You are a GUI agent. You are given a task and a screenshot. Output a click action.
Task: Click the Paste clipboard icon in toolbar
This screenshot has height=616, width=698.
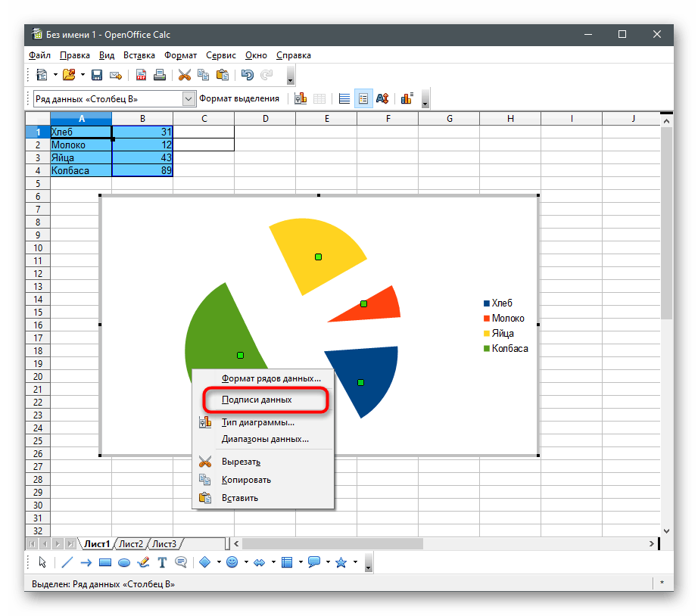pyautogui.click(x=223, y=75)
